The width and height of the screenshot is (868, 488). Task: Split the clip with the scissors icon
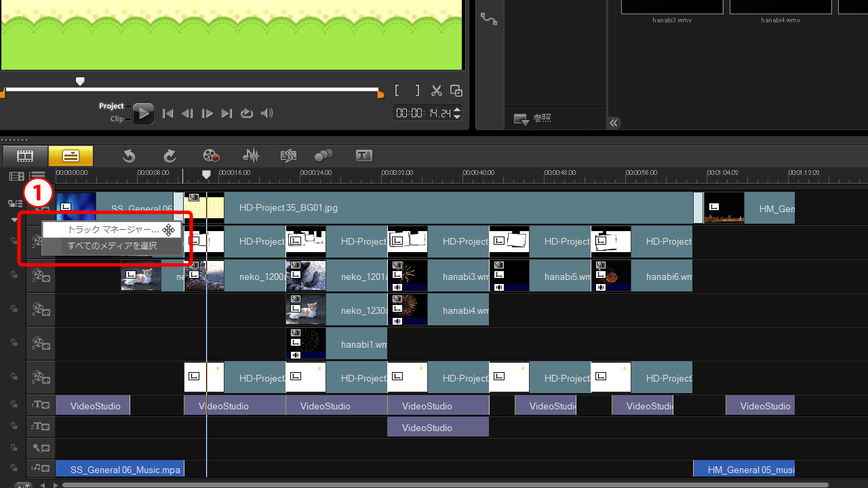[x=437, y=91]
